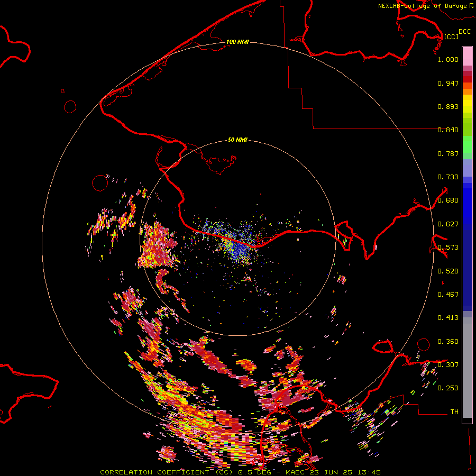476x476 pixels.
Task: Click the DCC label above the color bar
Action: [x=464, y=32]
